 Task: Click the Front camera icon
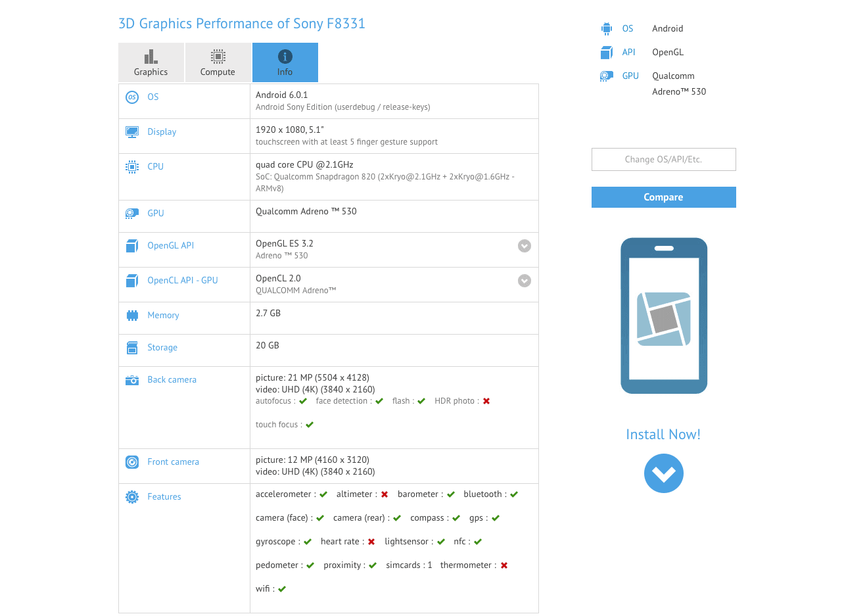click(132, 462)
